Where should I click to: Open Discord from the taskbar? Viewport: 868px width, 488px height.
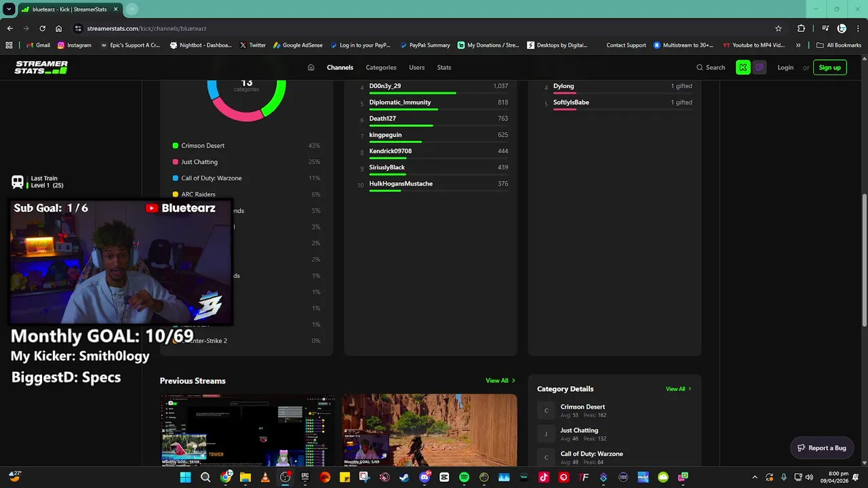click(425, 477)
